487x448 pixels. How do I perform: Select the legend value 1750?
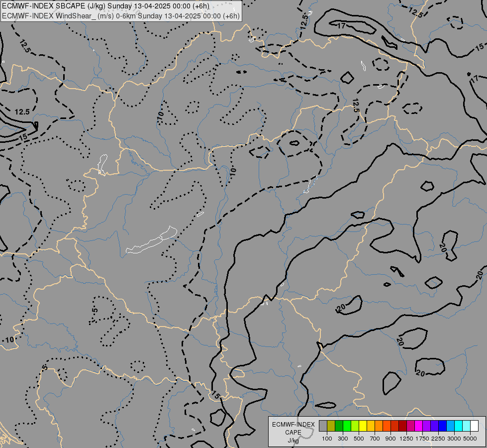click(422, 439)
